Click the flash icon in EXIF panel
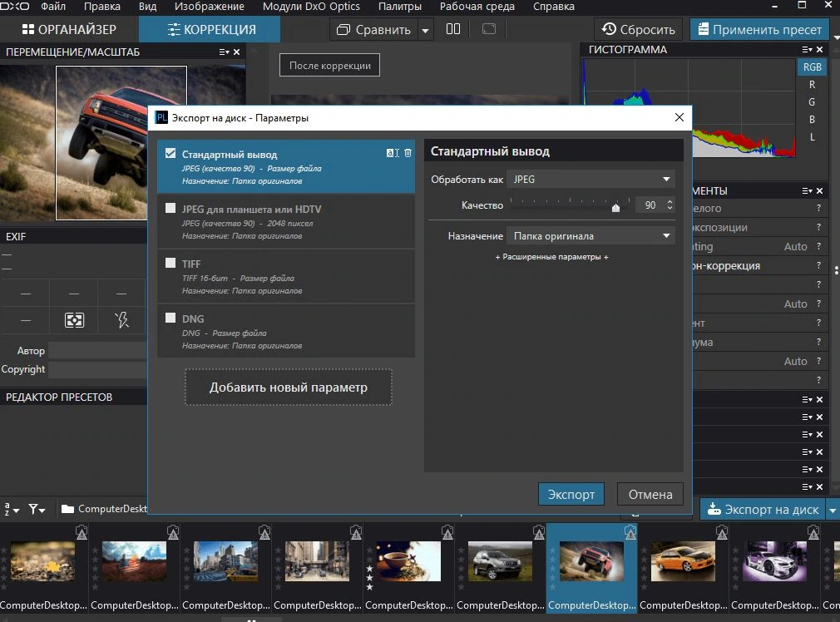The height and width of the screenshot is (622, 840). tap(121, 320)
